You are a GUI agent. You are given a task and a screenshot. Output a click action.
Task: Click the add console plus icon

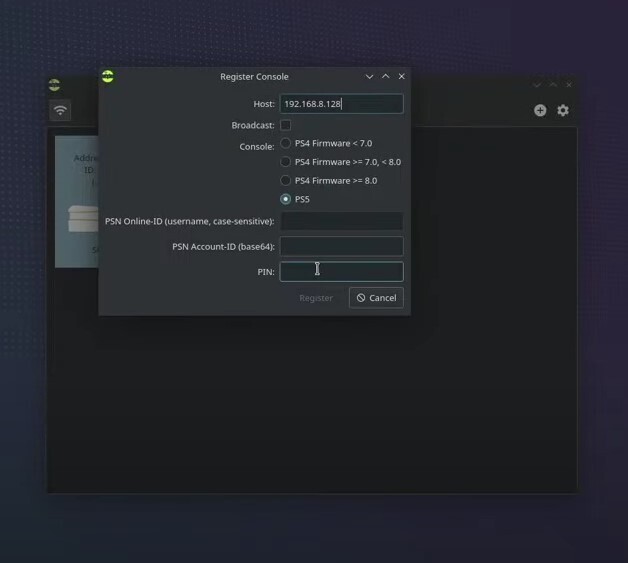click(540, 110)
